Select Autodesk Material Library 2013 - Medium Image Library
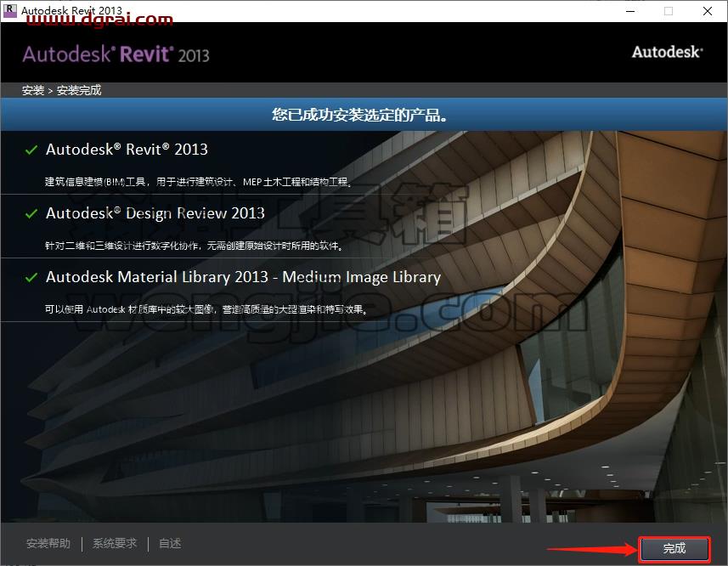Viewport: 728px width, 566px height. pyautogui.click(x=243, y=277)
